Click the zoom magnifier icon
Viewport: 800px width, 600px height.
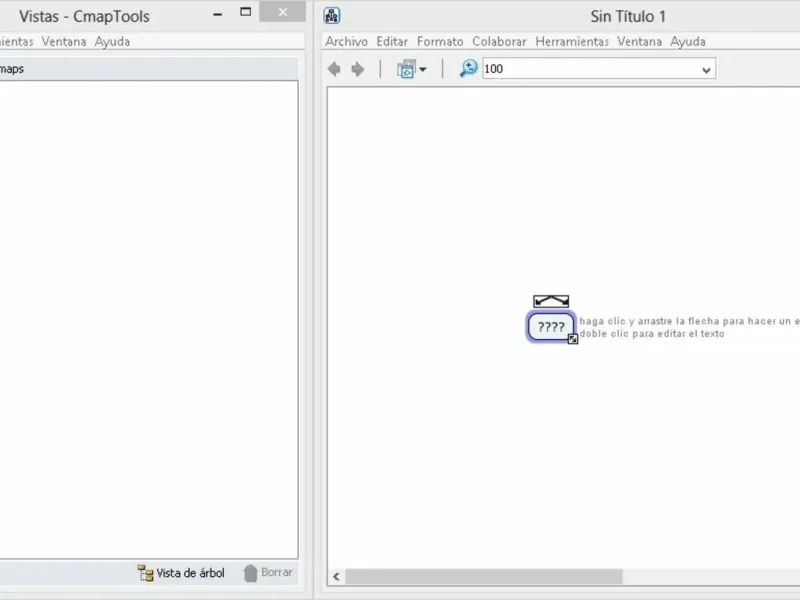click(x=468, y=68)
